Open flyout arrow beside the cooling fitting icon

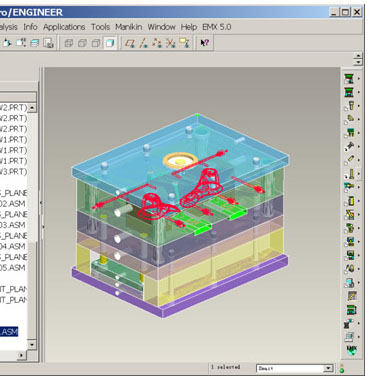tap(359, 187)
